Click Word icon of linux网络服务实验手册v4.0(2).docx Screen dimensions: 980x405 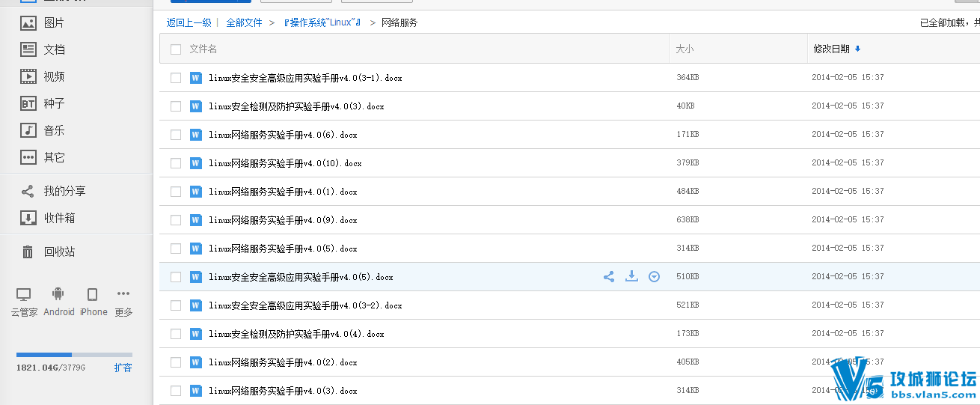click(196, 362)
